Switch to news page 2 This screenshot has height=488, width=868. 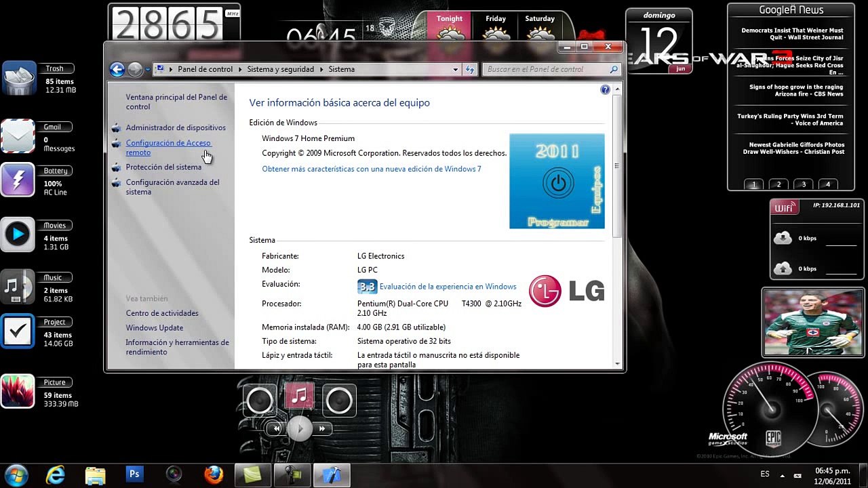coord(778,184)
